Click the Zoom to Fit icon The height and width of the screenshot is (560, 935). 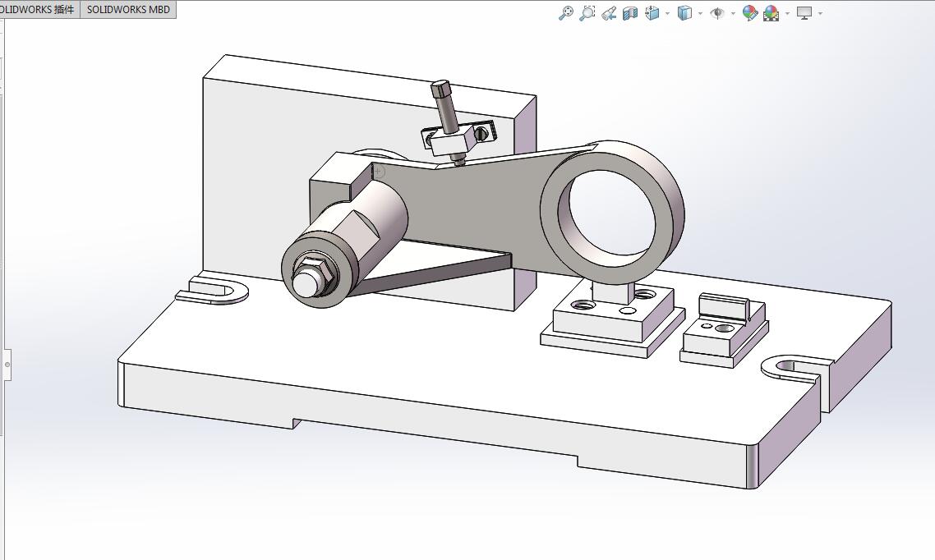pos(565,12)
